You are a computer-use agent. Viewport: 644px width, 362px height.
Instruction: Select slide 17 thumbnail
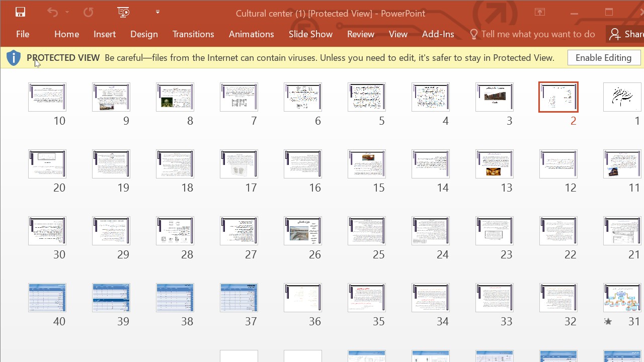pos(239,164)
